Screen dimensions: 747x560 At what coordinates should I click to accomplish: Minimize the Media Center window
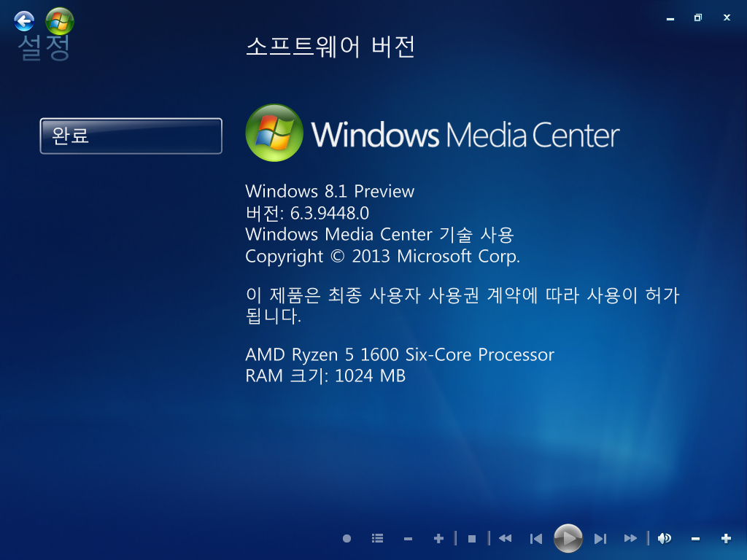670,18
